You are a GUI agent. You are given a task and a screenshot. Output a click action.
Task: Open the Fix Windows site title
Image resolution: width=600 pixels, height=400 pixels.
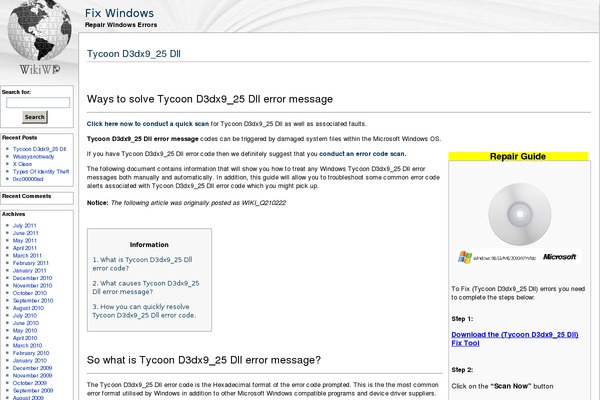119,13
